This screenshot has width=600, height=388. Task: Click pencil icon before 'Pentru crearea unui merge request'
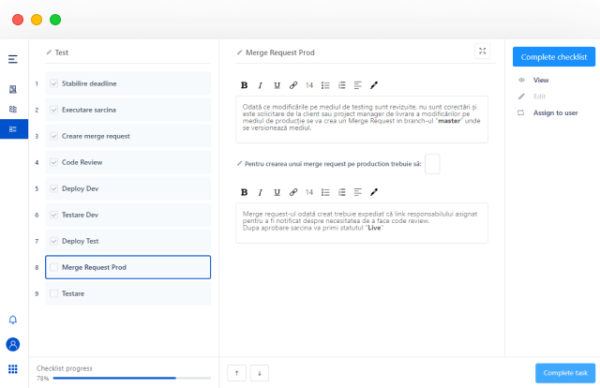point(239,163)
